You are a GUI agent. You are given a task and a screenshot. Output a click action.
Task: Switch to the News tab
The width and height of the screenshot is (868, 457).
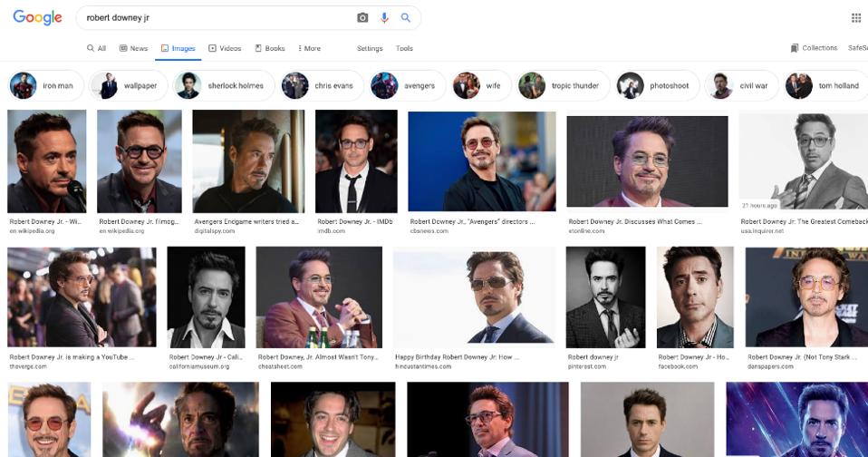(x=133, y=48)
